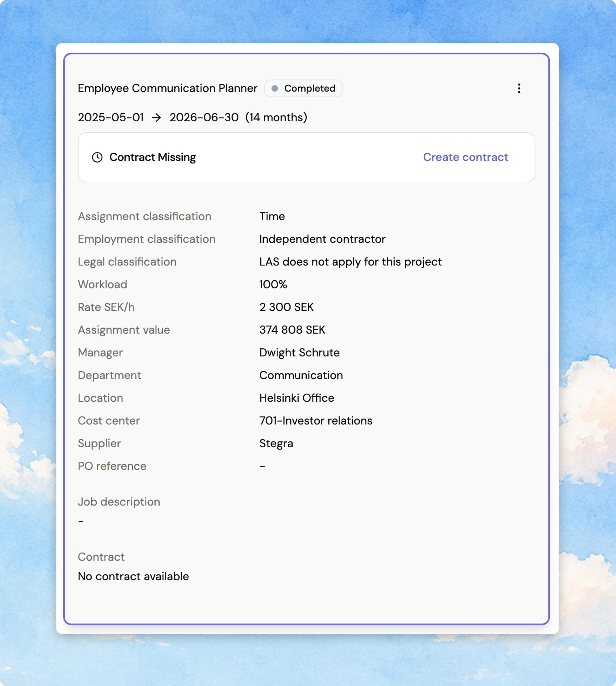Click the Independent contractor value

click(x=322, y=239)
